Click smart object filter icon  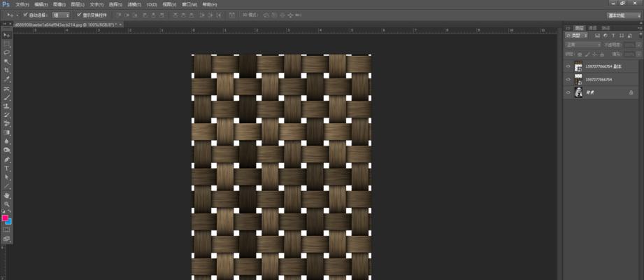629,36
